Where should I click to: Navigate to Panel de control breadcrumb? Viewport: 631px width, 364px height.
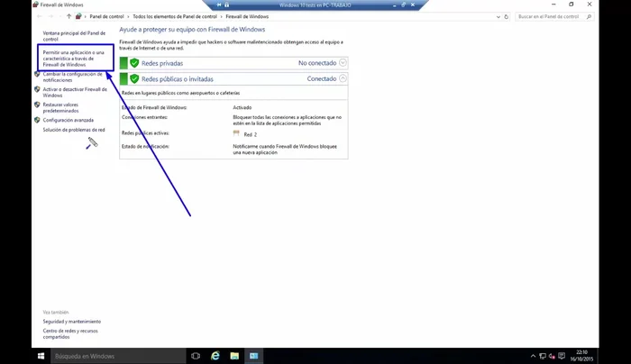(106, 16)
